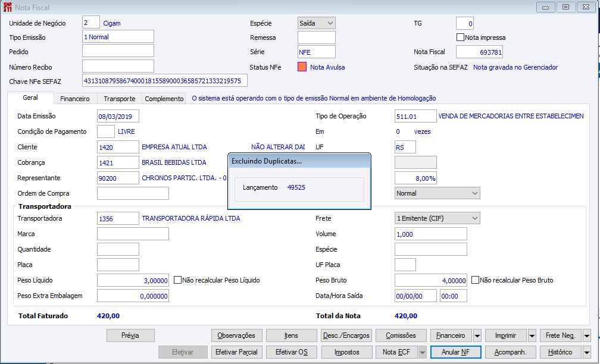Screen dimensions: 600x364
Task: Click the Número Recibo field
Action: pos(118,66)
